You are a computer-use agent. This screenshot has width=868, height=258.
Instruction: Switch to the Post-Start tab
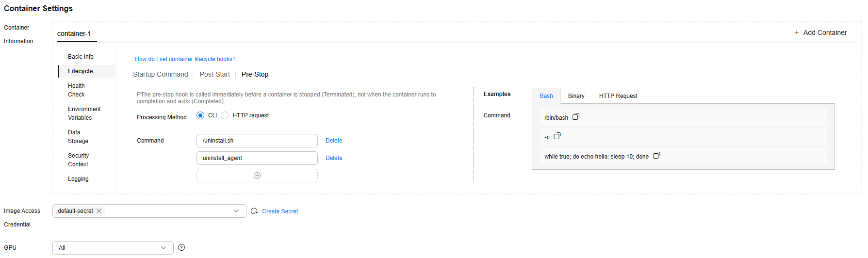point(214,74)
